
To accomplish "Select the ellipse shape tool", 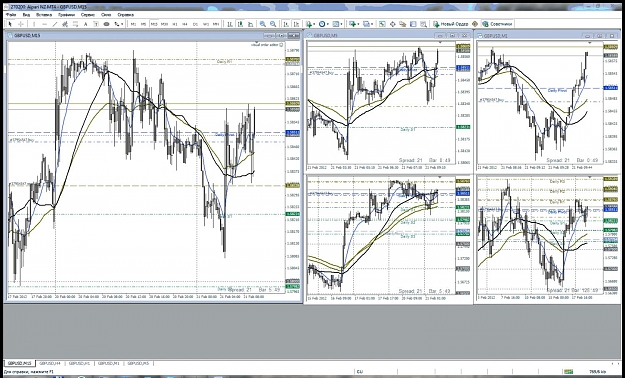I will 106,24.
